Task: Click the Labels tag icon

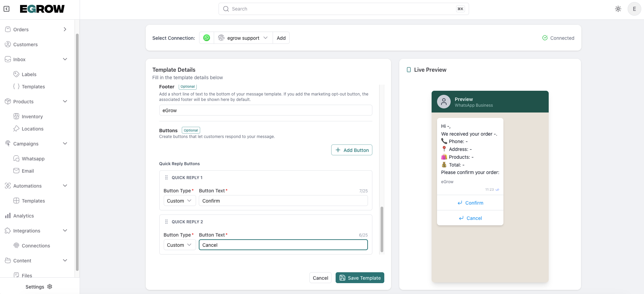Action: click(x=16, y=74)
